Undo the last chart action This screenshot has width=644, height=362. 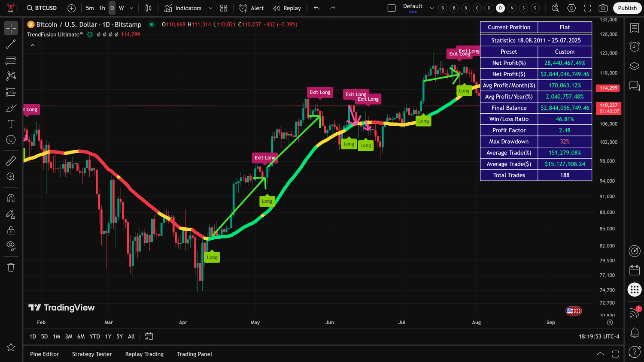click(x=317, y=8)
